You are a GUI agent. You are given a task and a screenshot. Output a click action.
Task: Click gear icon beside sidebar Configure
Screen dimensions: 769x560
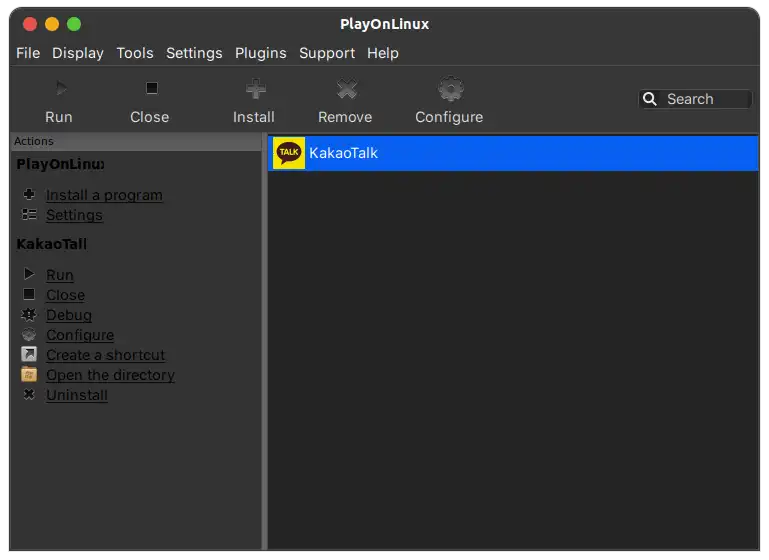coord(29,334)
